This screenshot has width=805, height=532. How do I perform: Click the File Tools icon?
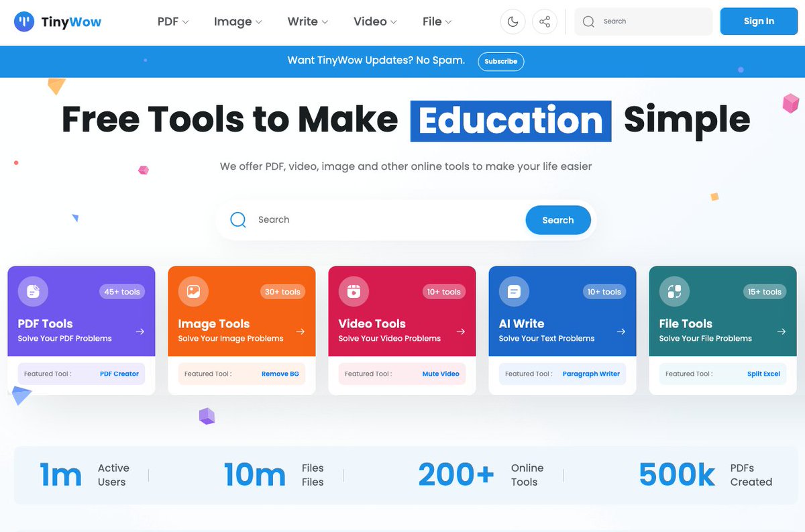point(674,291)
